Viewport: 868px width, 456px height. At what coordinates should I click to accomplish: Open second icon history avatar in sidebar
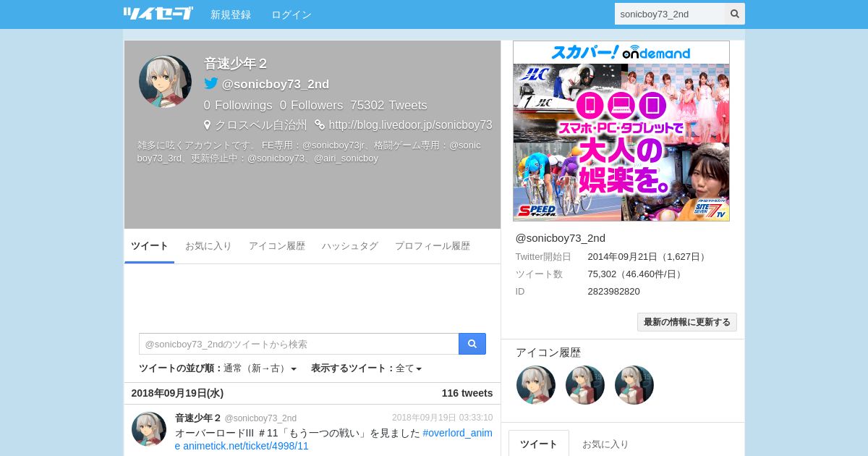coord(585,385)
